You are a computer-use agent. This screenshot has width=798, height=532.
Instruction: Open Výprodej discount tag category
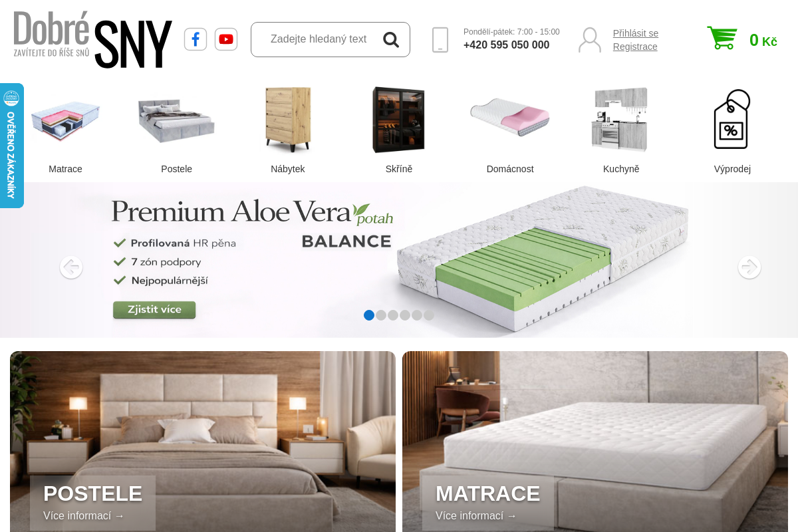tap(732, 130)
